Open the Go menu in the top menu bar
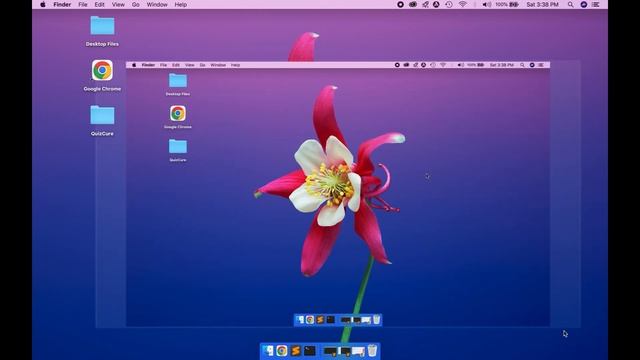Viewport: 640px width, 360px height. [136, 4]
